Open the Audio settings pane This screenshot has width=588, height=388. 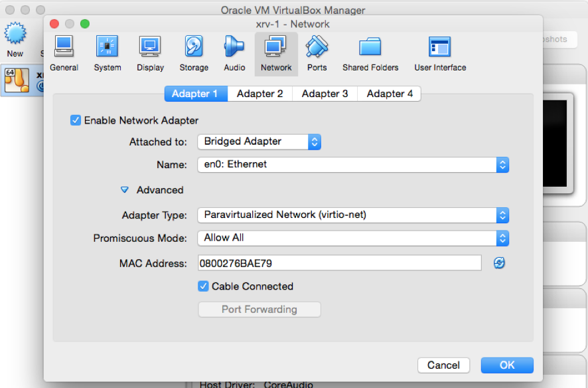click(x=234, y=54)
